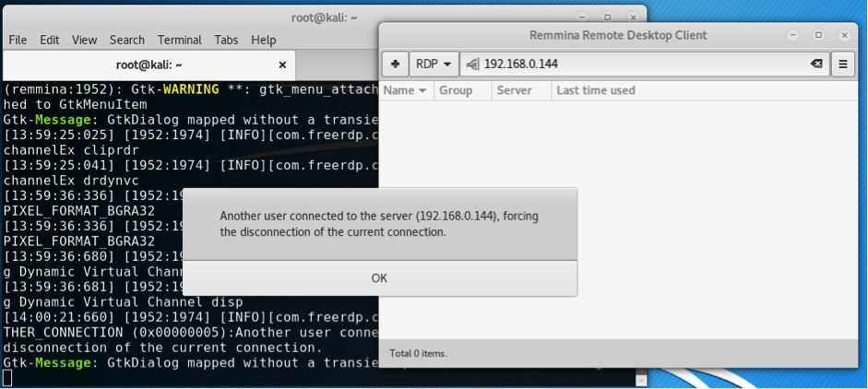The height and width of the screenshot is (389, 868).
Task: Click the Group column header
Action: [x=456, y=90]
